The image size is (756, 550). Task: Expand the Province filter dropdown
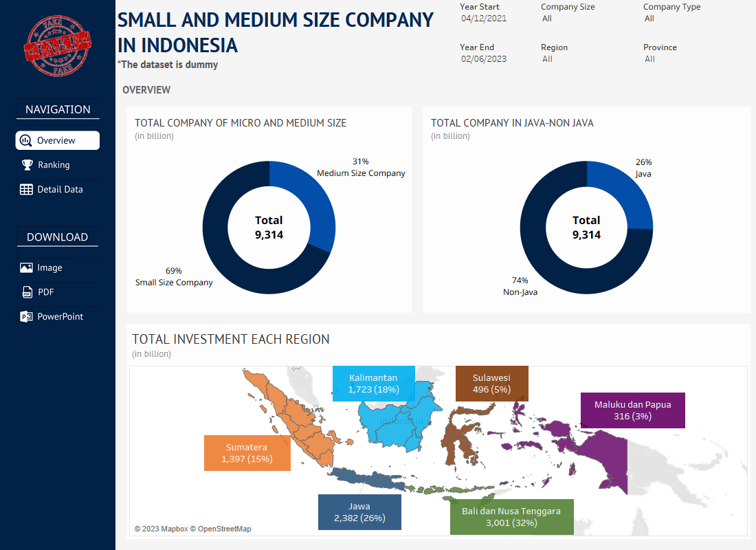680,59
